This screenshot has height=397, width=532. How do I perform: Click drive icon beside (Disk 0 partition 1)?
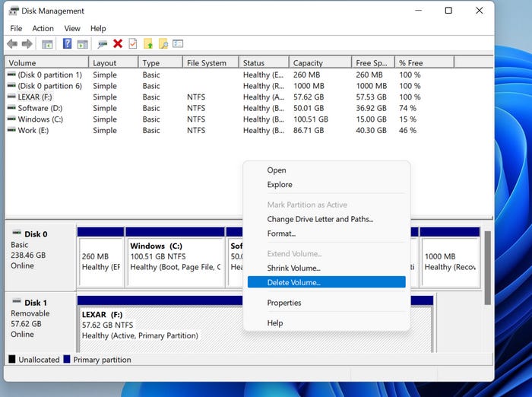point(11,75)
